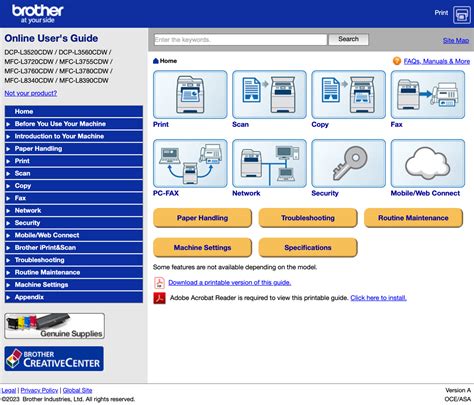
Task: Open the Legal footer link
Action: [x=8, y=390]
